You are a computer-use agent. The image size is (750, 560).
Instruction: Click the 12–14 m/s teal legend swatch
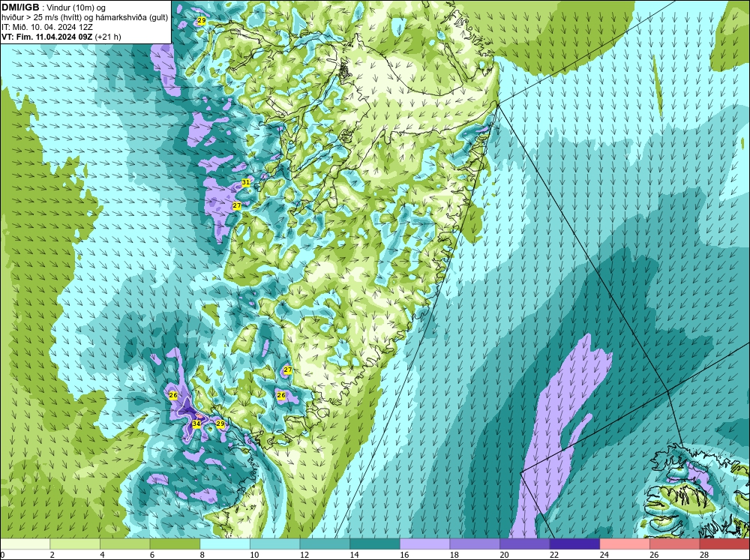point(325,544)
